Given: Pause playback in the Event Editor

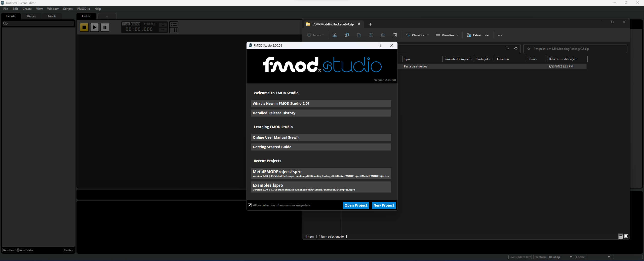Looking at the screenshot, I should click(105, 27).
